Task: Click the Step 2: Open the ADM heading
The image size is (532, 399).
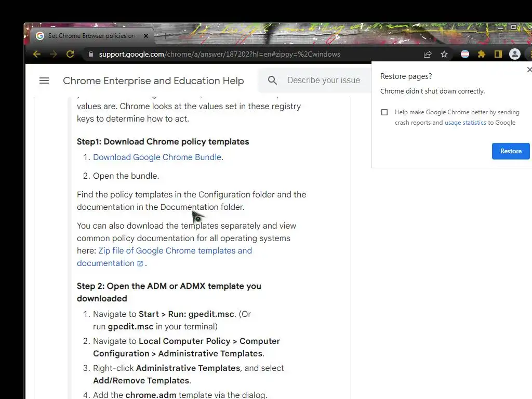Action: (x=169, y=292)
